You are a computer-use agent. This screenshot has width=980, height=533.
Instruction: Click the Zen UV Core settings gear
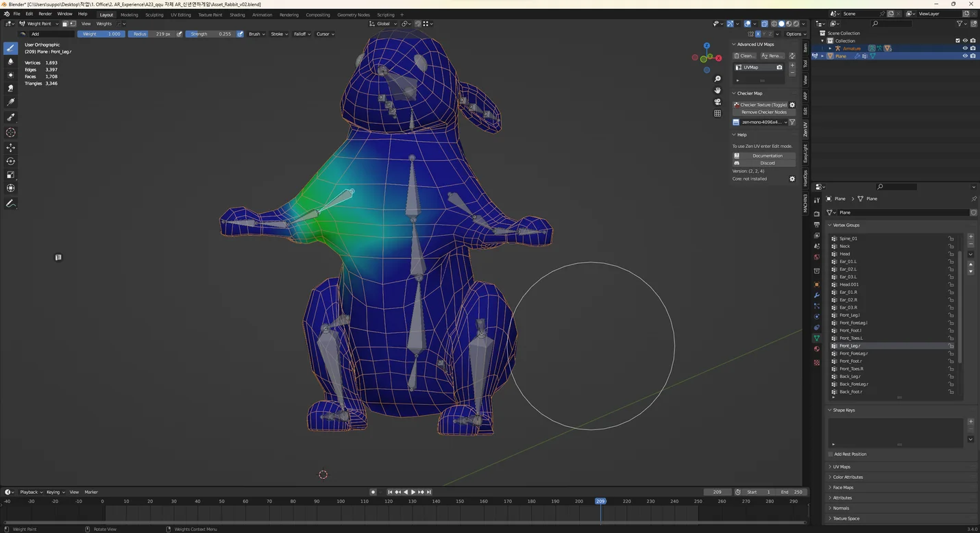tap(792, 179)
